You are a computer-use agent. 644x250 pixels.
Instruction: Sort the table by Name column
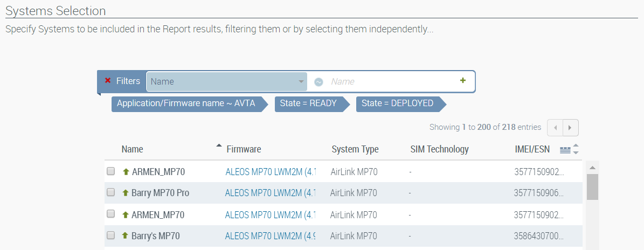(x=133, y=149)
